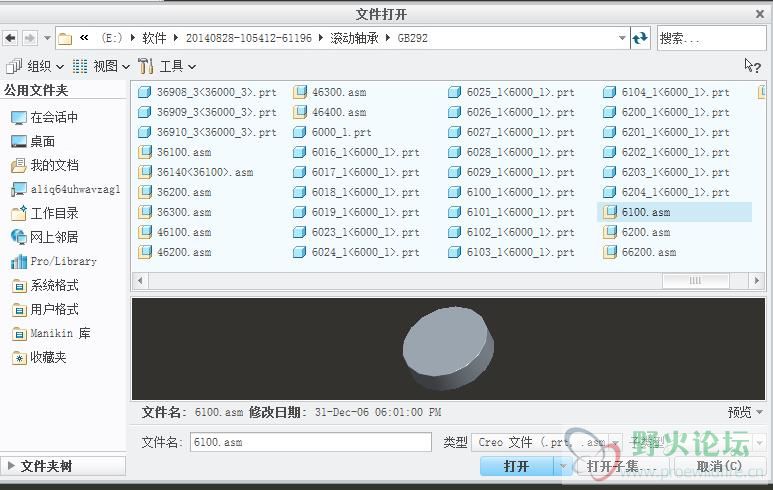Select 桌面 desktop folder
This screenshot has height=490, width=773.
[33, 141]
